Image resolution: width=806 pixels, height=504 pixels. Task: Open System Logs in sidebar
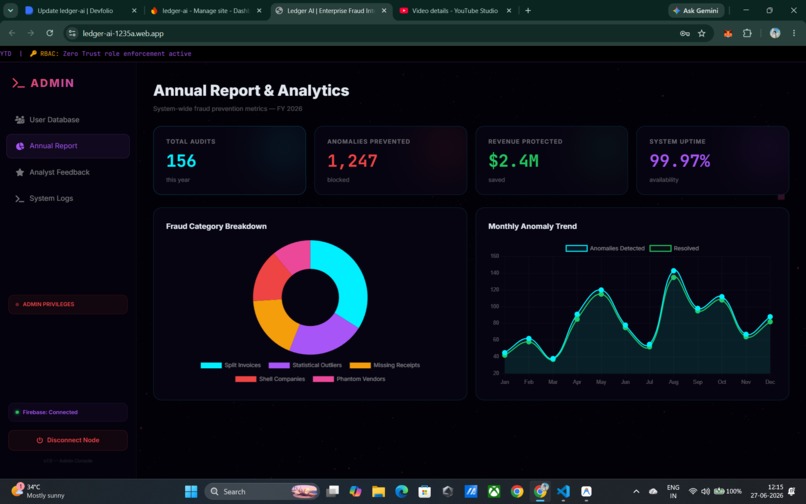(x=68, y=199)
